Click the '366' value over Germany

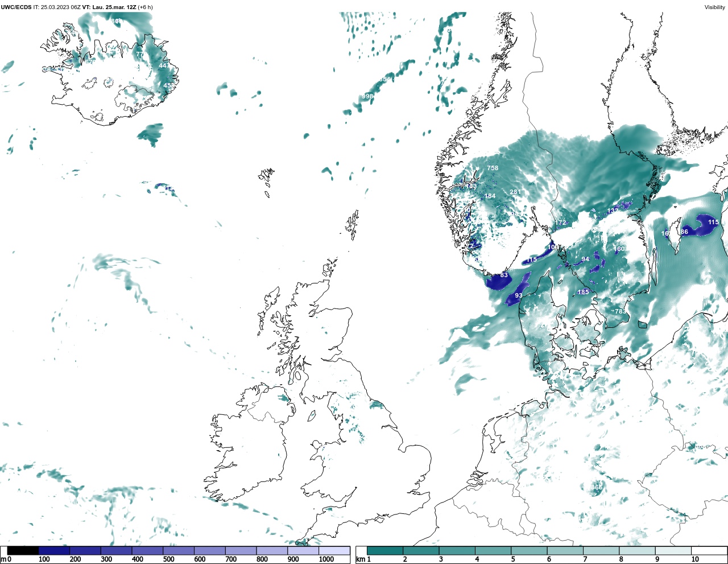click(597, 488)
